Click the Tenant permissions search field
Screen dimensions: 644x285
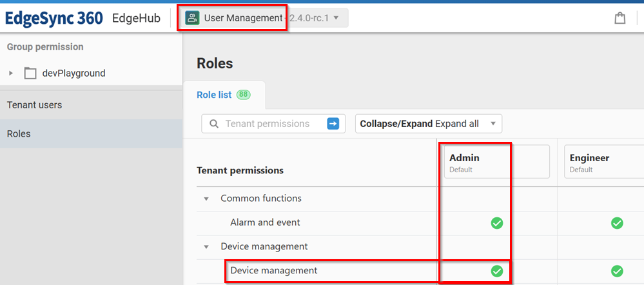coord(268,124)
